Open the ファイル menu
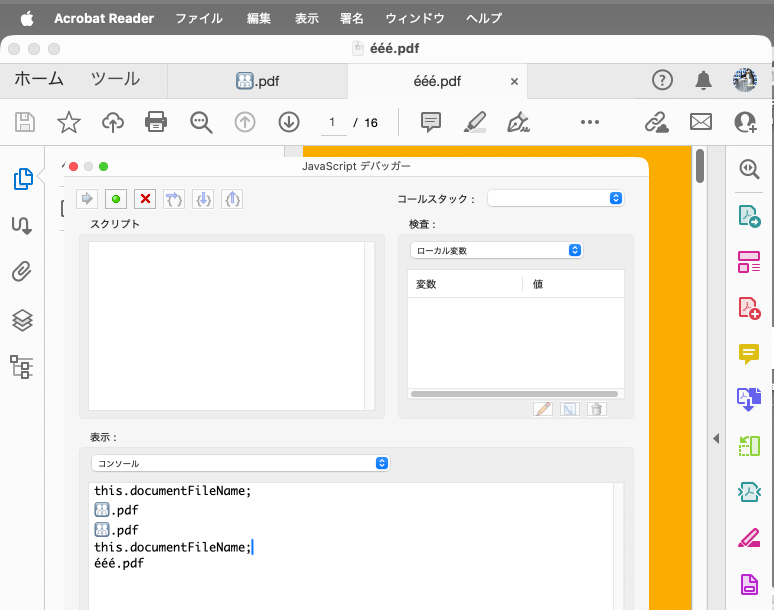 coord(199,18)
